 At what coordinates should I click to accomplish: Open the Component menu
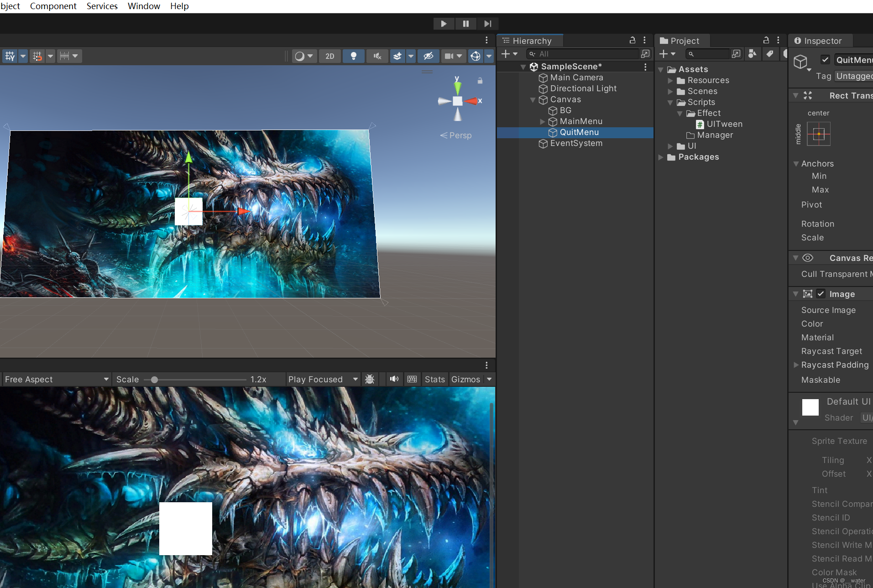[x=53, y=6]
